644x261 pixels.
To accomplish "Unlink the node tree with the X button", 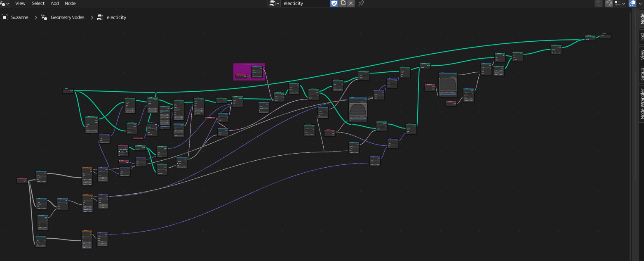I will pos(351,3).
